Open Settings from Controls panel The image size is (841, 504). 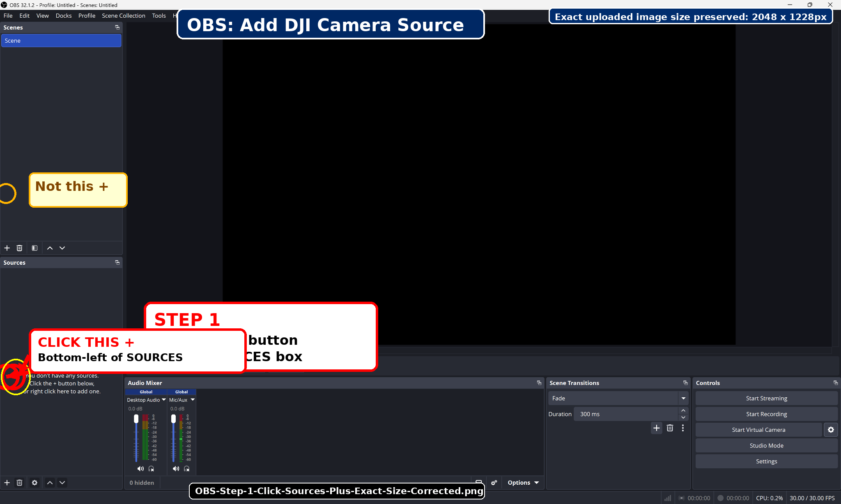[x=766, y=461]
